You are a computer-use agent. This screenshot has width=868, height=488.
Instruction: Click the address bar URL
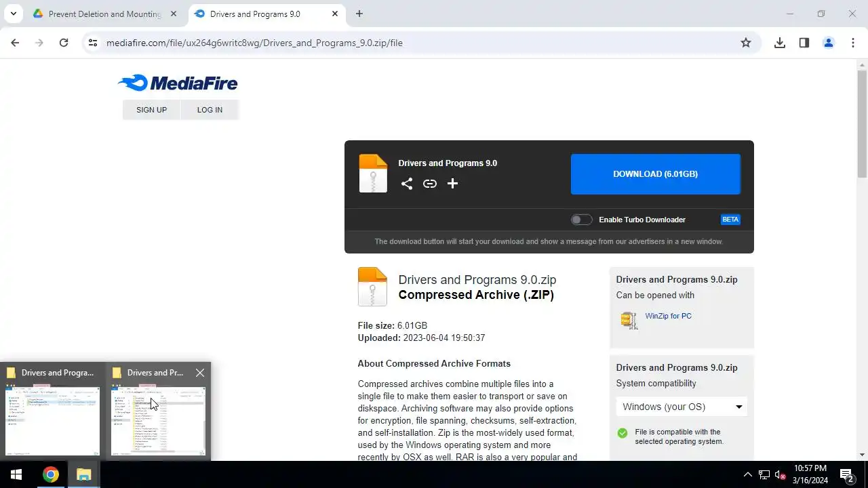pyautogui.click(x=254, y=43)
